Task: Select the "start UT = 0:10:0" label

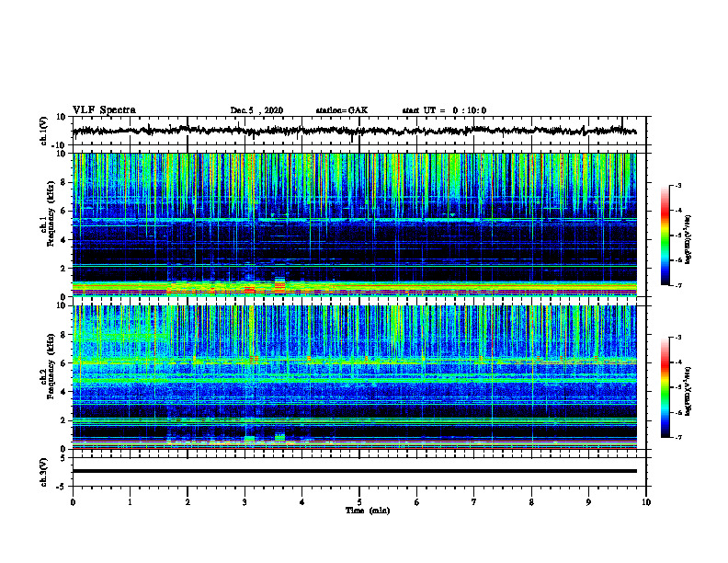Action: [444, 110]
